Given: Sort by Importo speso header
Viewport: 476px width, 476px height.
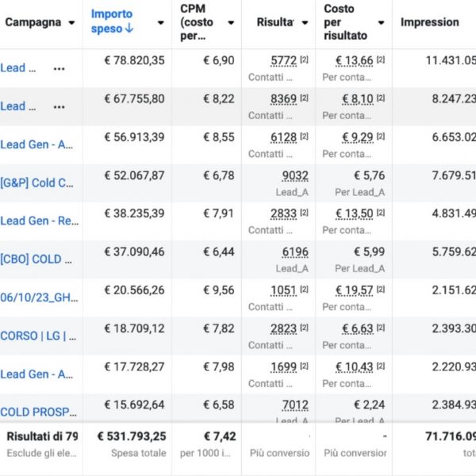Looking at the screenshot, I should [112, 21].
